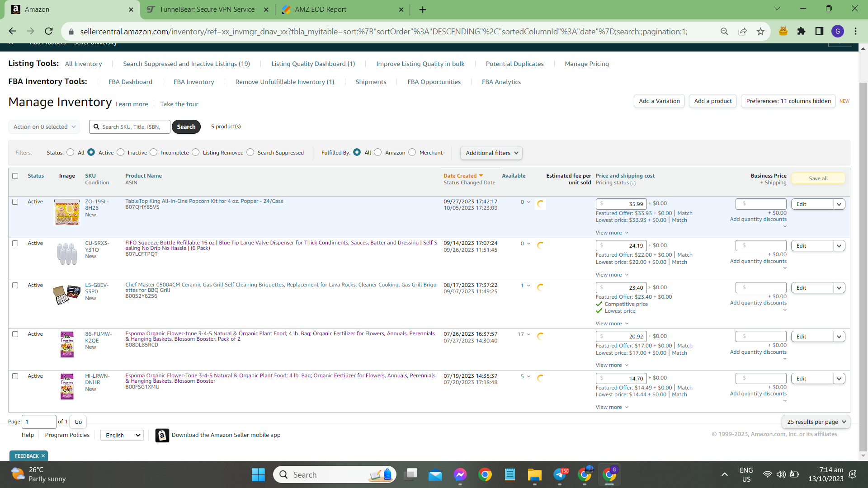Open Preferences: 11 columns hidden

(788, 101)
